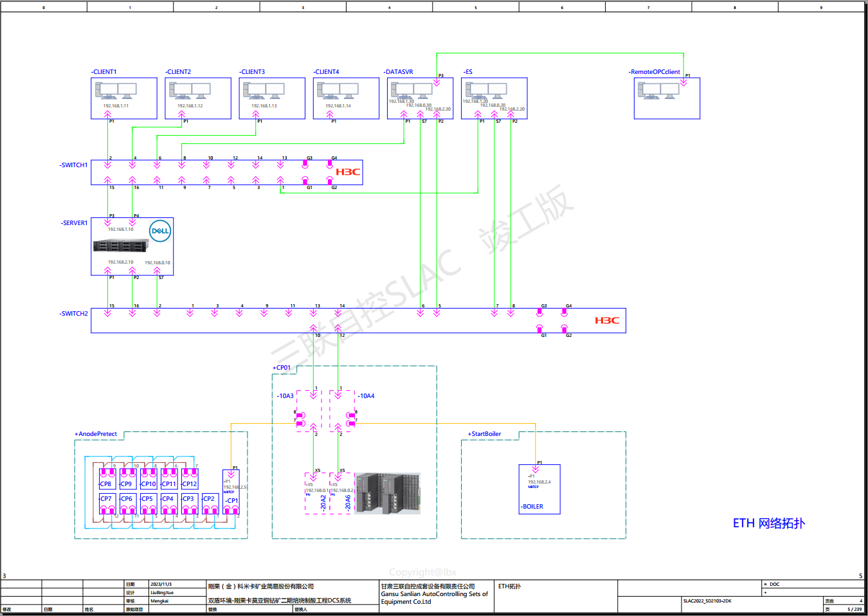This screenshot has height=616, width=868.
Task: Select the -20A6 controller label
Action: click(348, 502)
